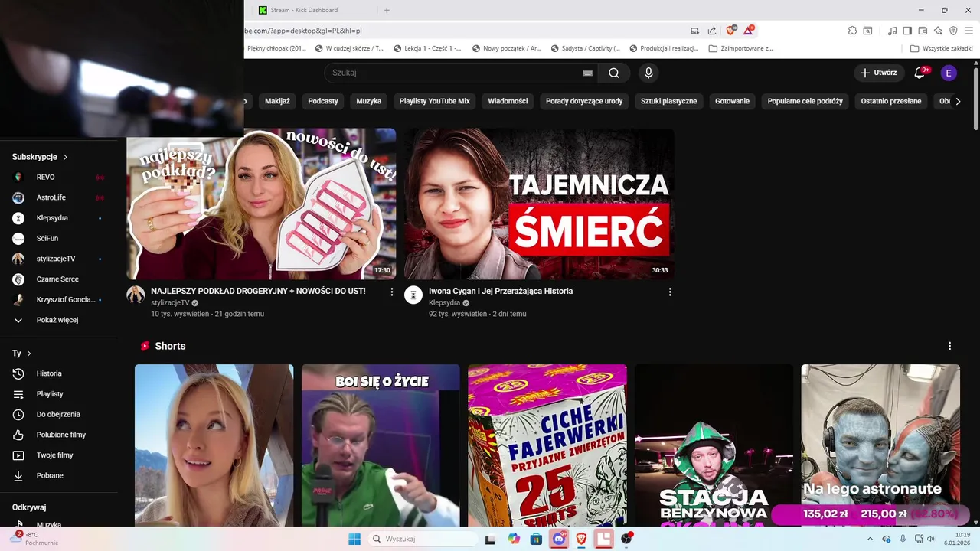Open options menu for NAJLEPSZY PODKŁAD video

pyautogui.click(x=392, y=292)
